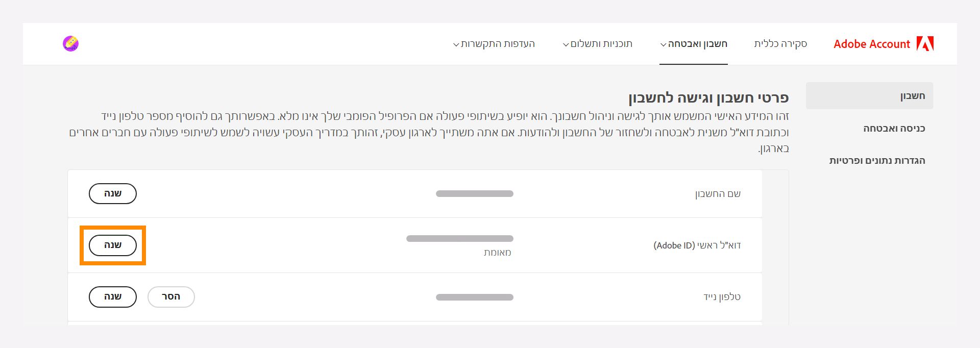
Task: Click the Adobe Account title link
Action: (872, 44)
